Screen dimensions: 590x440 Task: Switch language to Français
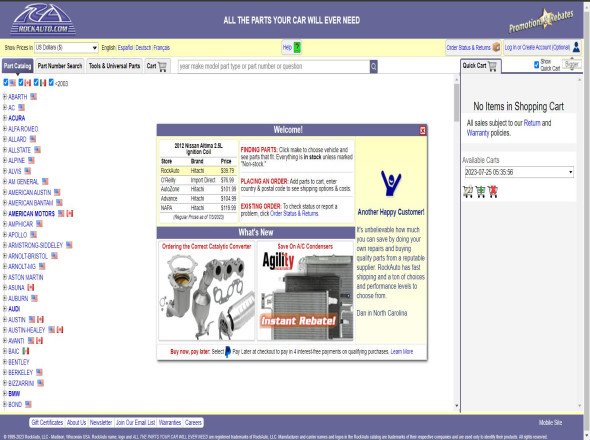click(161, 48)
